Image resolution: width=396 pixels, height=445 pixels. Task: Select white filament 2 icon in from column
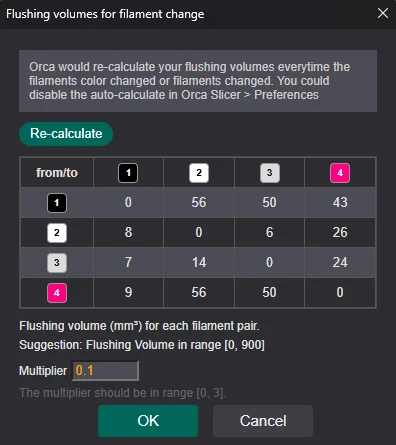click(57, 233)
